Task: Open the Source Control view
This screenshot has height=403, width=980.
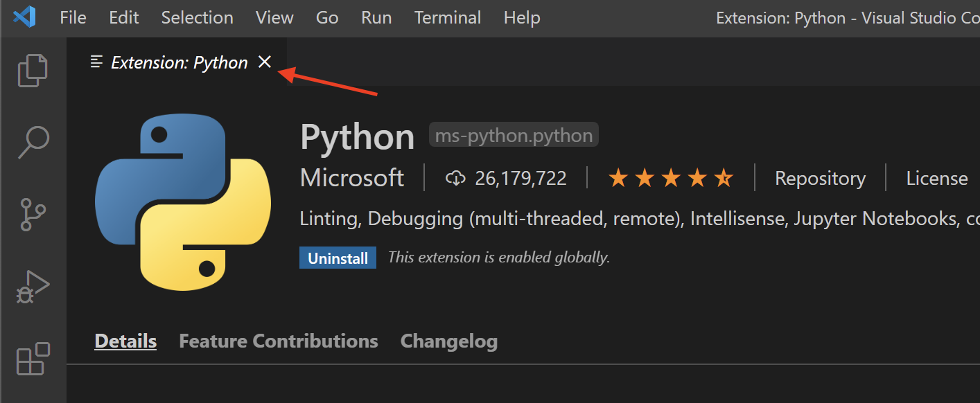Action: click(x=33, y=215)
